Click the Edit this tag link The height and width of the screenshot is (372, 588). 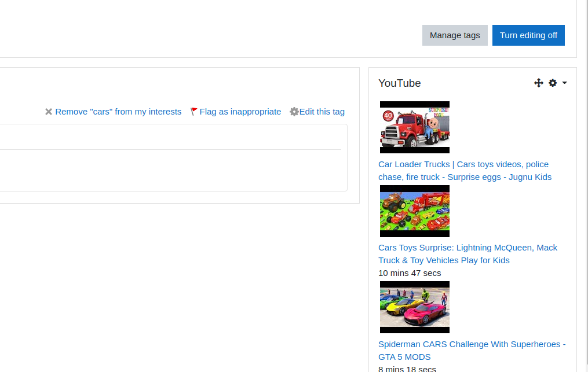coord(317,112)
